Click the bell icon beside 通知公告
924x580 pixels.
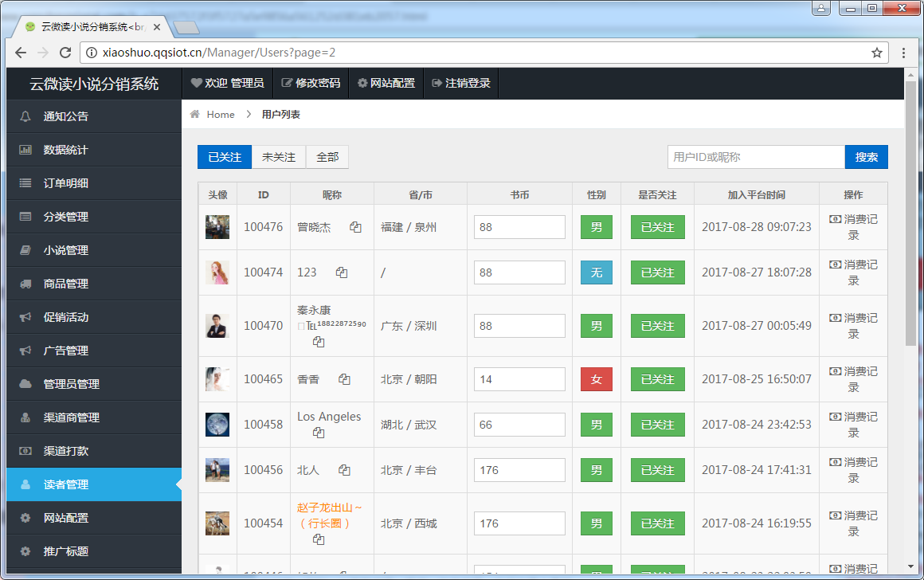point(25,116)
